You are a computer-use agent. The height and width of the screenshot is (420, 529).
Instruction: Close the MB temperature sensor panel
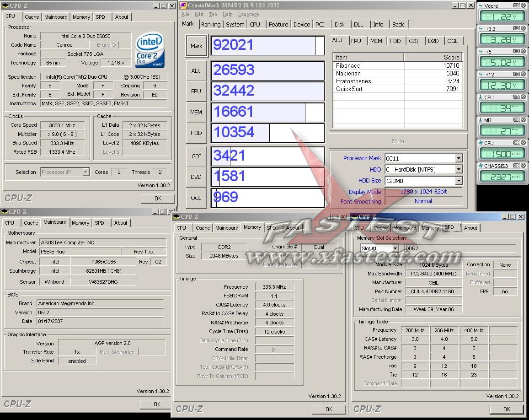(523, 120)
